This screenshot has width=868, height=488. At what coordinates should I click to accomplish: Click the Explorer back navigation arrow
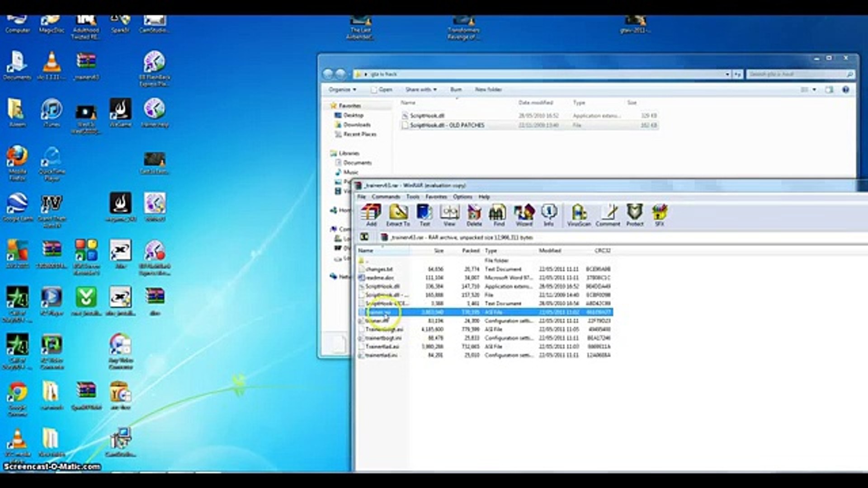329,74
